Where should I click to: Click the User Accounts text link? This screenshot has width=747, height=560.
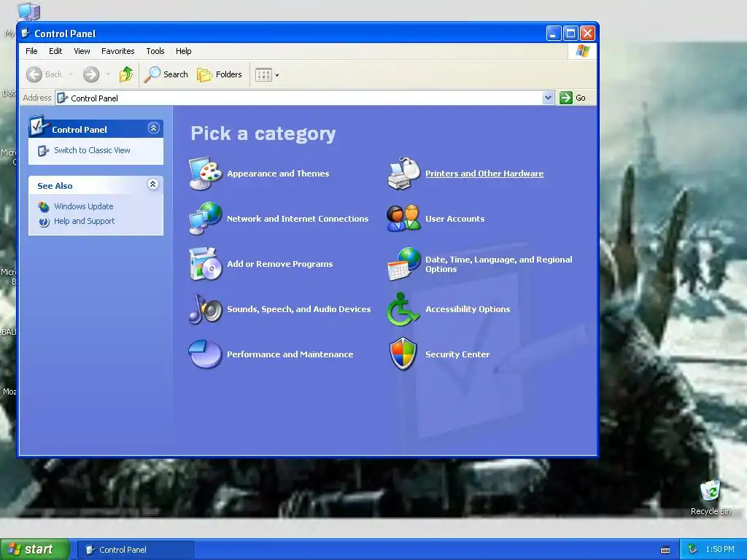pos(455,219)
